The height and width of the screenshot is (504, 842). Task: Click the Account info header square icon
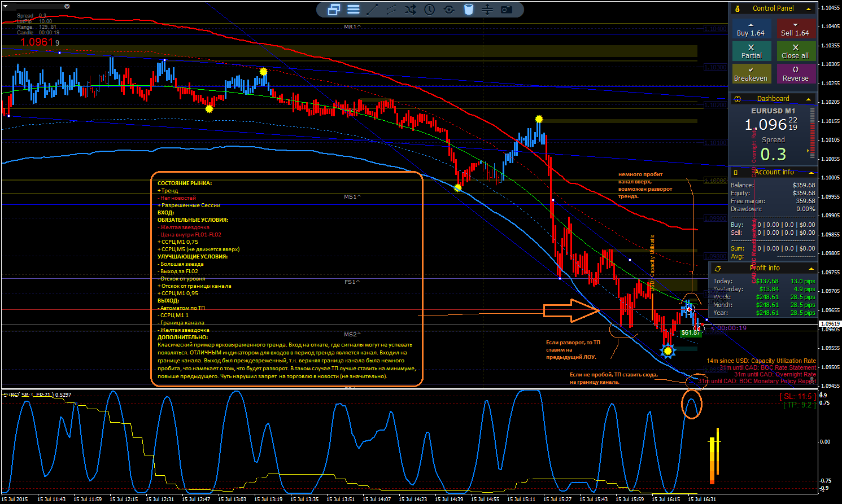736,173
